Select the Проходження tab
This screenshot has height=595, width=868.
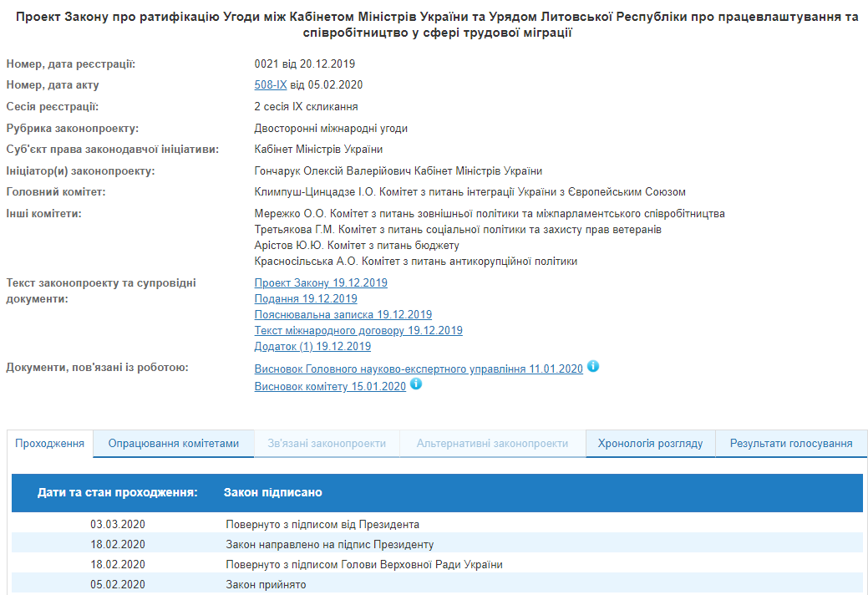tap(50, 443)
